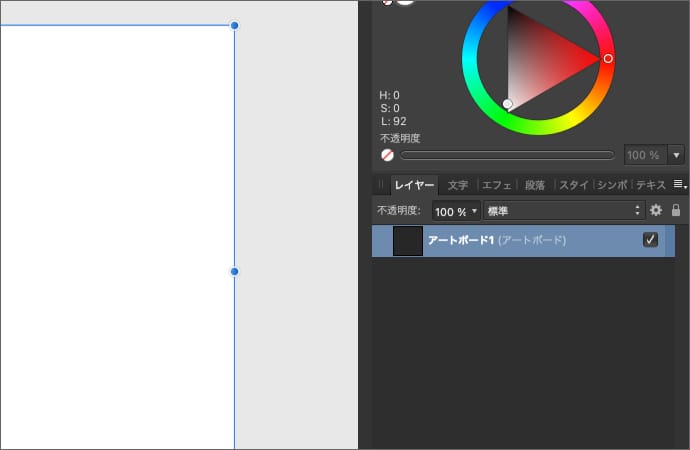Select the スタイ styles tab
The height and width of the screenshot is (450, 690).
pyautogui.click(x=573, y=185)
